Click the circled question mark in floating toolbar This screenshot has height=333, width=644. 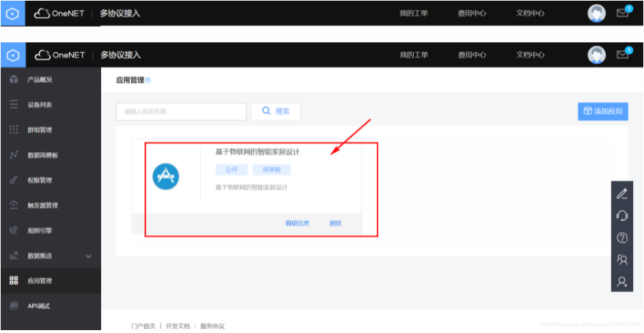[622, 238]
